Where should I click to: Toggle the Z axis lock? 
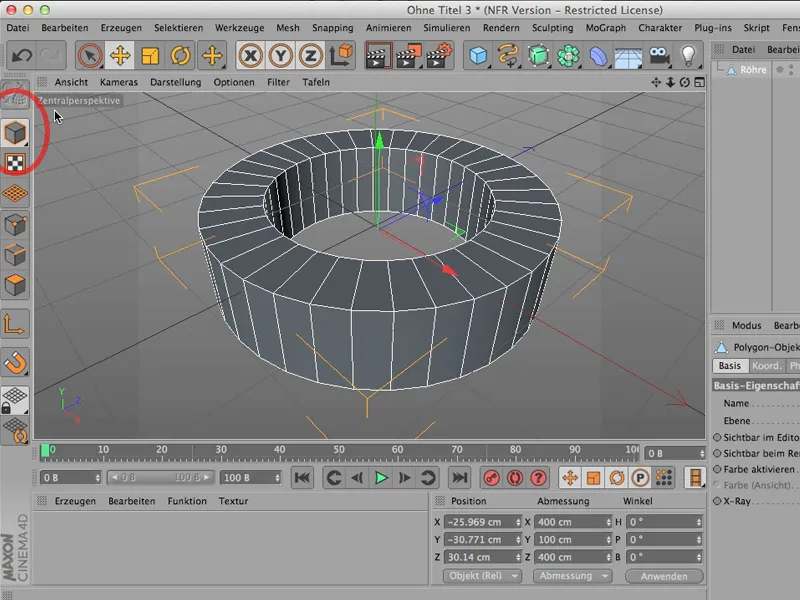310,56
